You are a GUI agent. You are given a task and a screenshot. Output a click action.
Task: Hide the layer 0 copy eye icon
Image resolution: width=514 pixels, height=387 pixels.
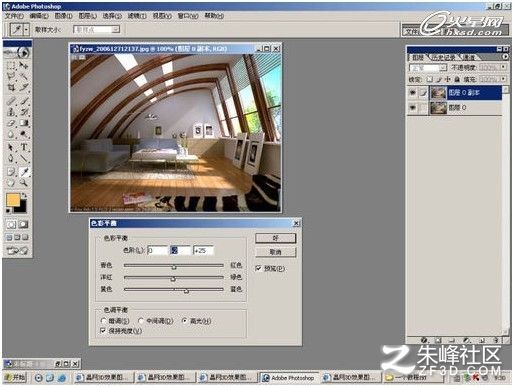point(413,92)
